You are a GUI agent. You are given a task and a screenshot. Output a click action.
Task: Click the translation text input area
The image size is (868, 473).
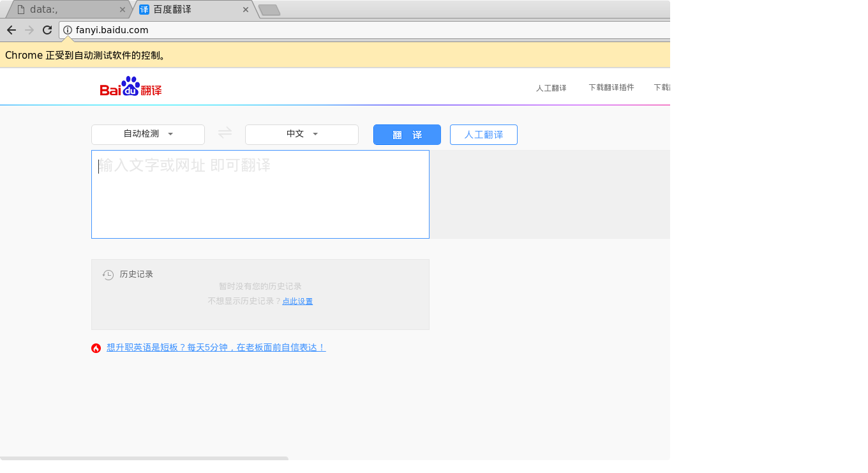(x=260, y=194)
